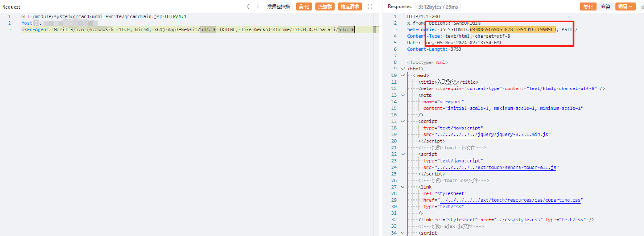
Task: Collapse the <script fold arrow at line 22
Action: pos(403,154)
